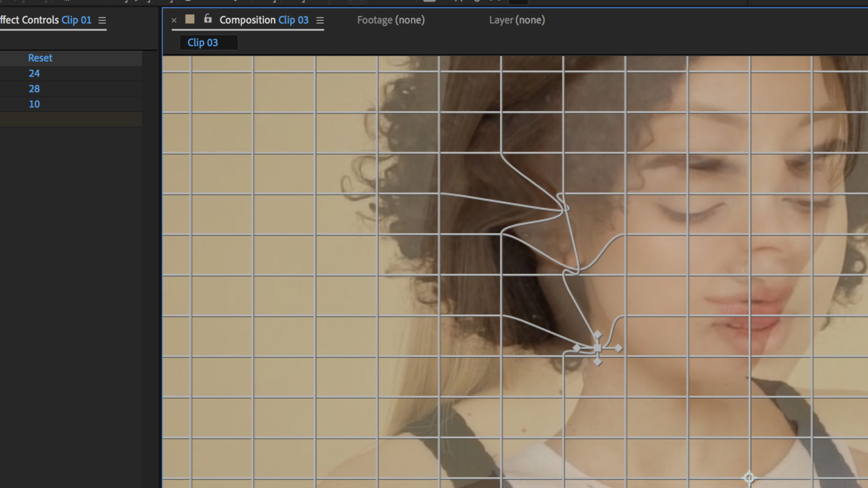
Task: Open the Composition panel hamburger menu
Action: (320, 20)
